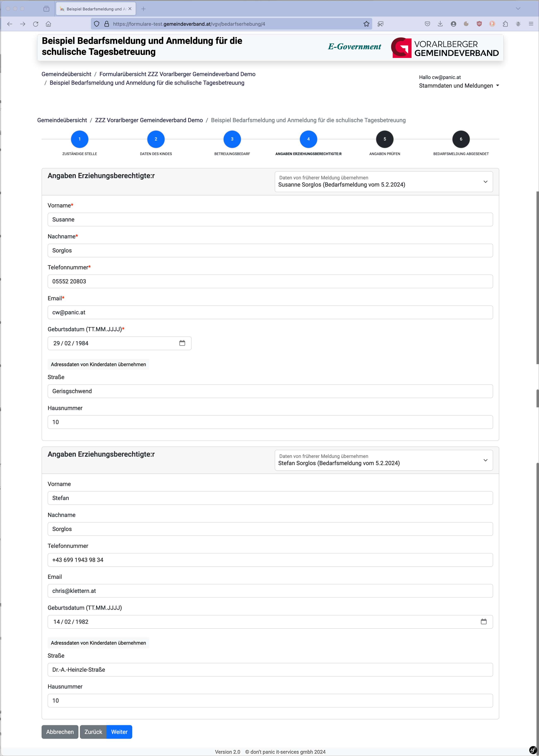Select step 6 Bedarfsmeldung abgesendet
The image size is (539, 756).
click(x=461, y=139)
